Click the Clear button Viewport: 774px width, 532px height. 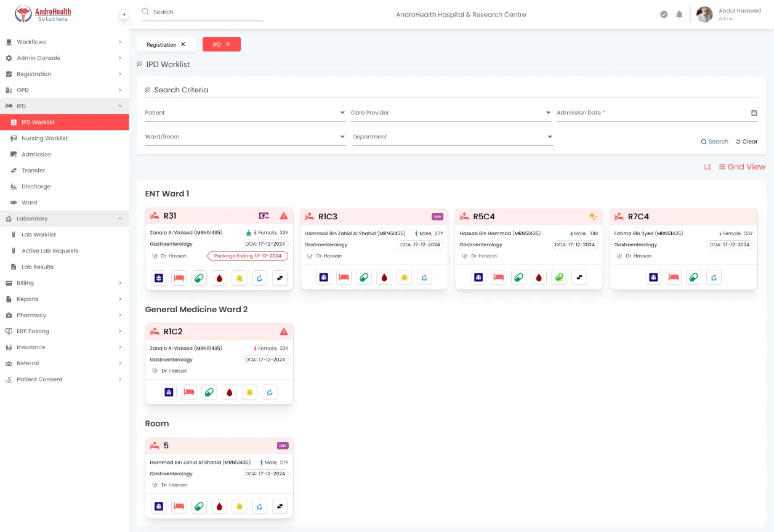click(x=747, y=142)
